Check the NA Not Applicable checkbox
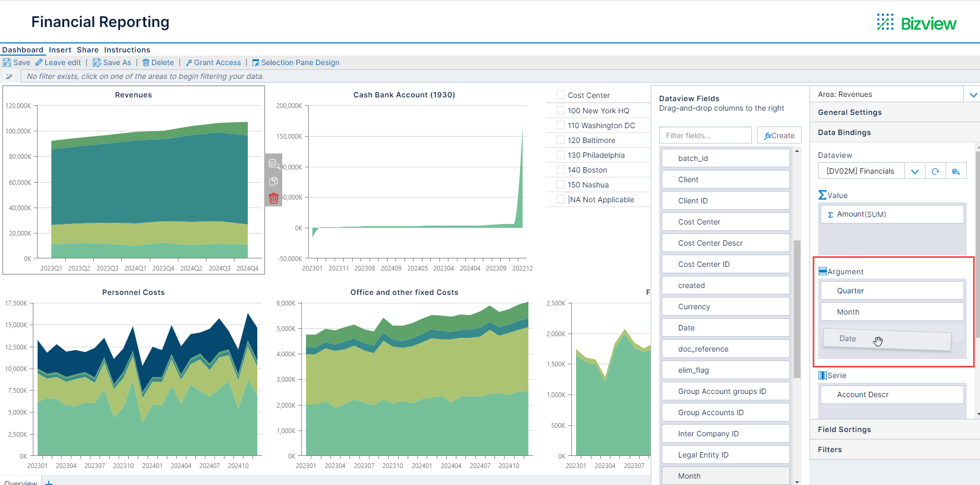Screen dimensions: 980x485 pyautogui.click(x=560, y=199)
